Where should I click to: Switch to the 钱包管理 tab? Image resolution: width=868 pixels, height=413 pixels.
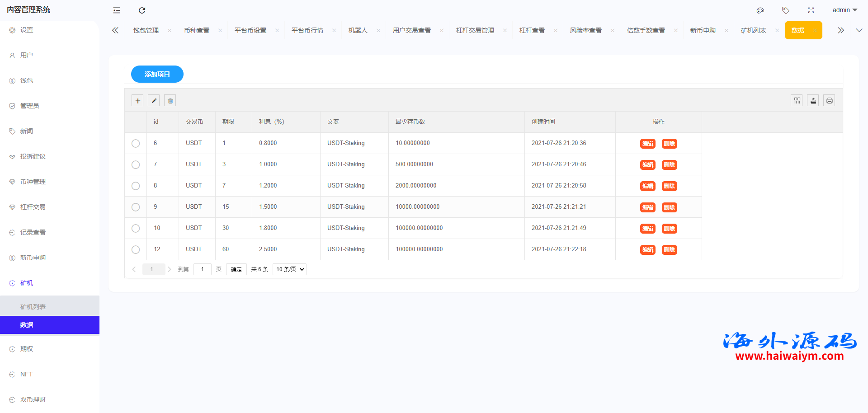[x=146, y=30]
